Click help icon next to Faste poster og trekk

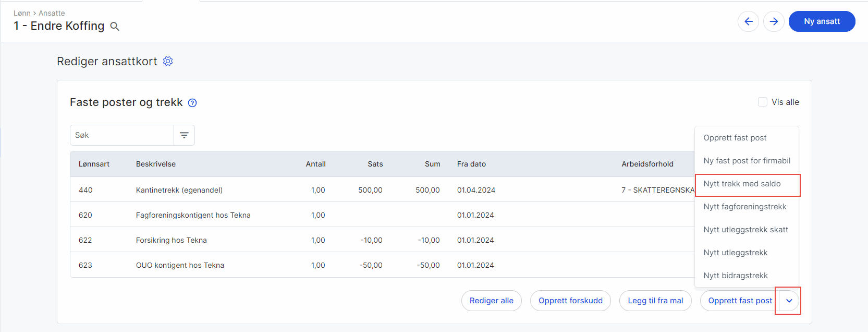(x=192, y=103)
